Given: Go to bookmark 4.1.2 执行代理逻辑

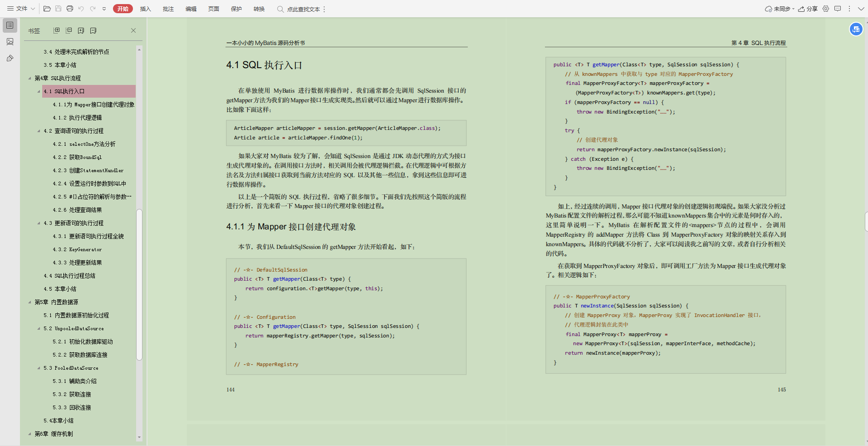Looking at the screenshot, I should [x=77, y=118].
